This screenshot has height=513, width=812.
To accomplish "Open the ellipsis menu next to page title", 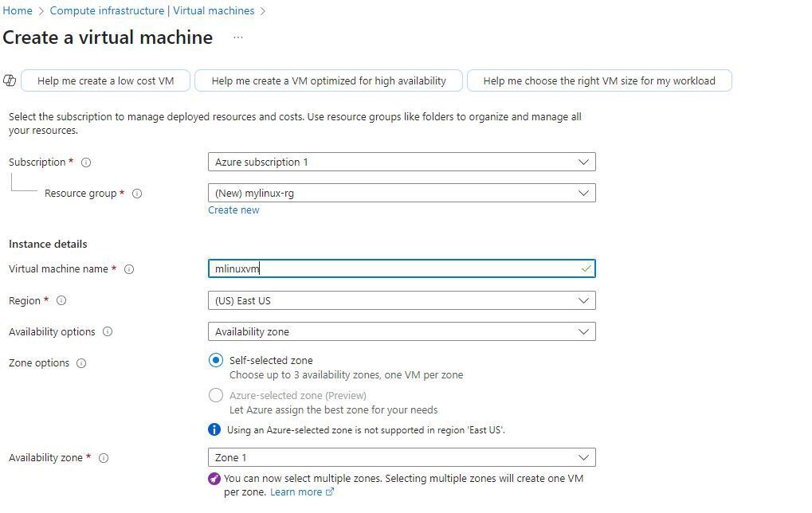I will point(237,37).
